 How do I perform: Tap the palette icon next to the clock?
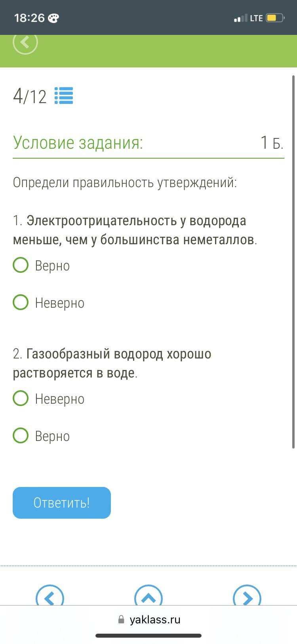53,18
